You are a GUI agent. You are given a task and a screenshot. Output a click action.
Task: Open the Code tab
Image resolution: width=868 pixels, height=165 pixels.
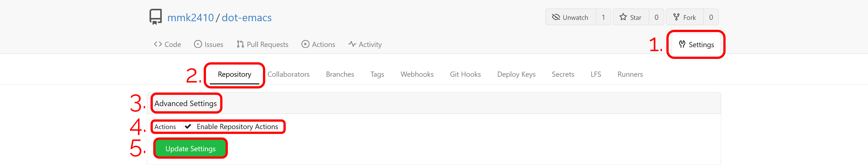pyautogui.click(x=167, y=44)
